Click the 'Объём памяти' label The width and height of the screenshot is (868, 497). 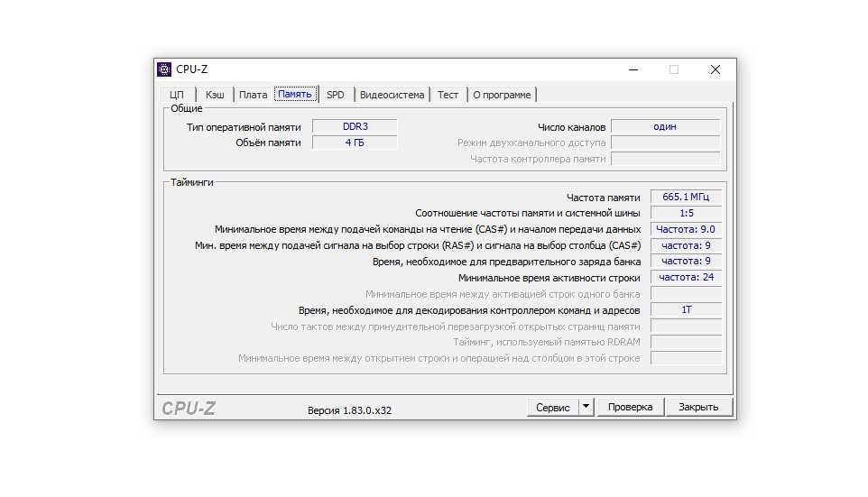[x=268, y=143]
